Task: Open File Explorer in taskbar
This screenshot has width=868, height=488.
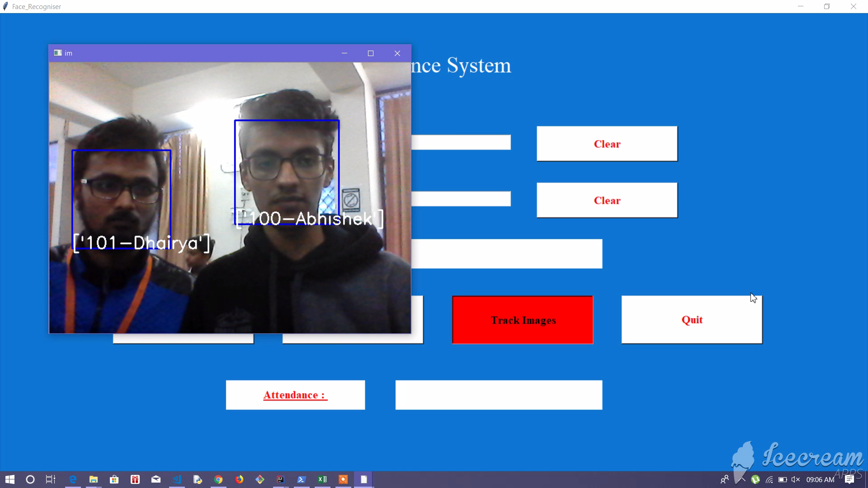Action: [94, 479]
